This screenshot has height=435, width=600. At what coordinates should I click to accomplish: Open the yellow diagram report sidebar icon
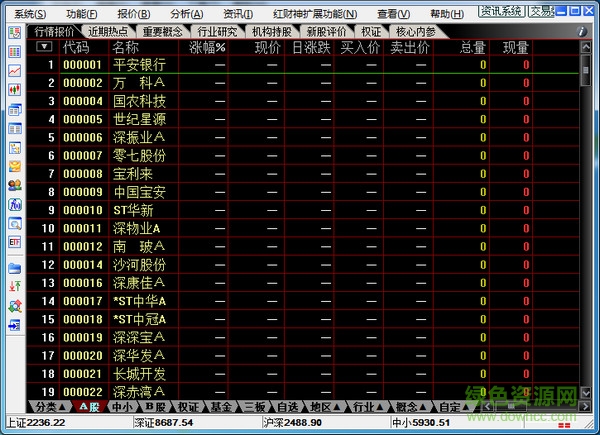[15, 148]
